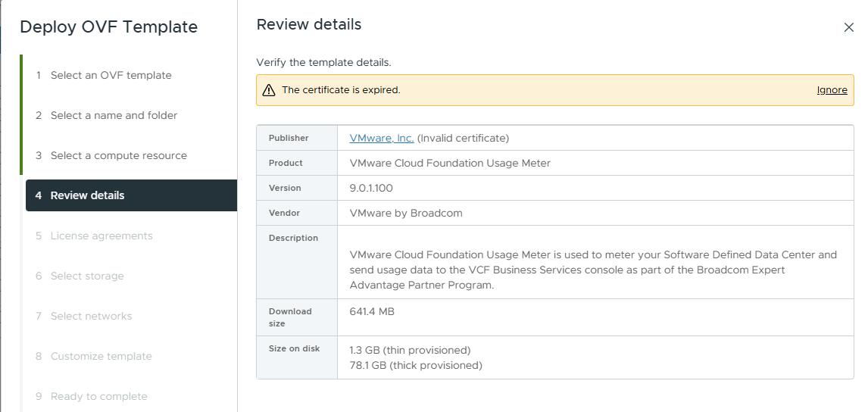Go to step 3 Select a compute resource
This screenshot has width=868, height=412.
point(118,155)
